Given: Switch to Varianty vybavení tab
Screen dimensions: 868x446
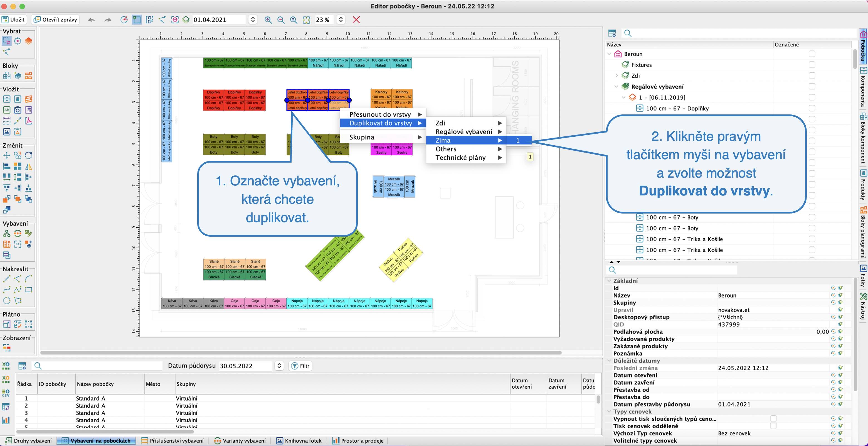Looking at the screenshot, I should (240, 441).
